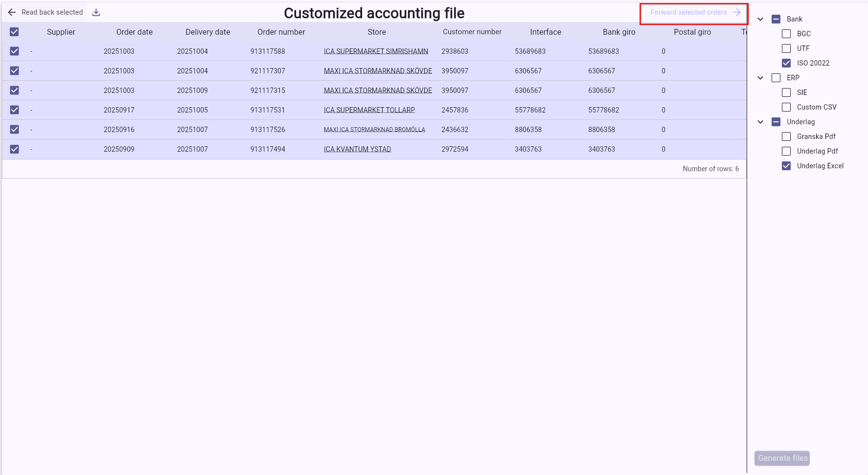
Task: Click order date 20250909 cell
Action: pos(119,149)
